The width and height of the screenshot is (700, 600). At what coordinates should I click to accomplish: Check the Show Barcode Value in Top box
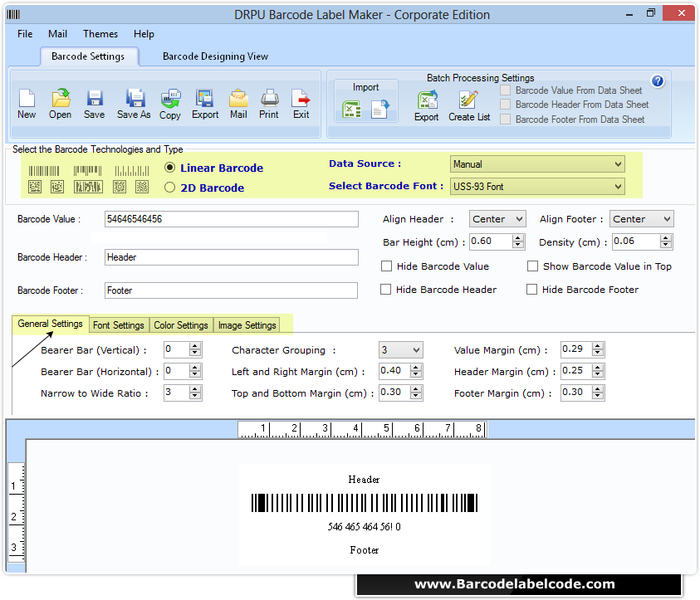532,266
